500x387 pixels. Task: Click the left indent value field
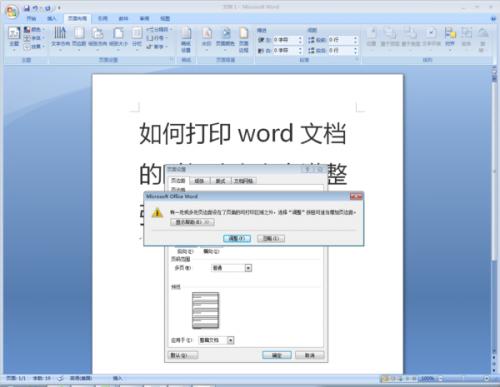285,40
